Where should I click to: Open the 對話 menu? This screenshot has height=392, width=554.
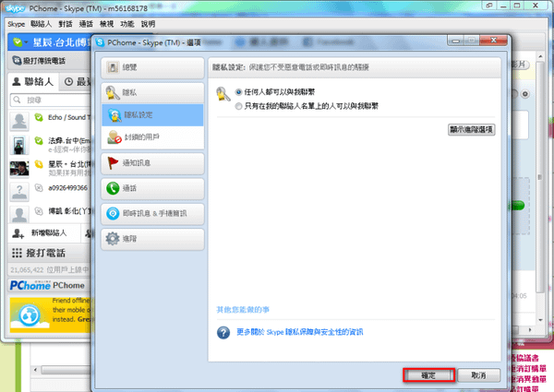click(x=66, y=24)
